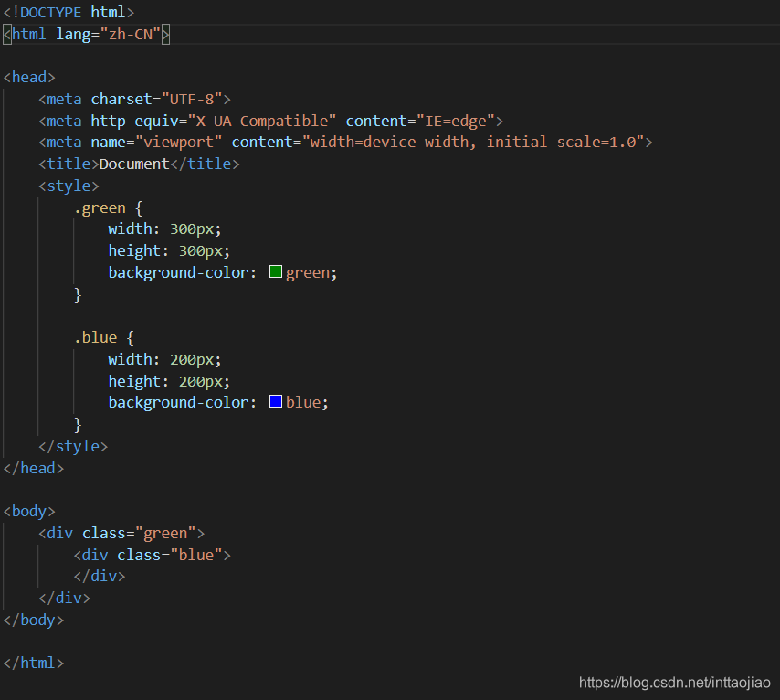Click the X-UA-Compatible meta line
Viewport: 780px width, 700px height.
pyautogui.click(x=271, y=121)
